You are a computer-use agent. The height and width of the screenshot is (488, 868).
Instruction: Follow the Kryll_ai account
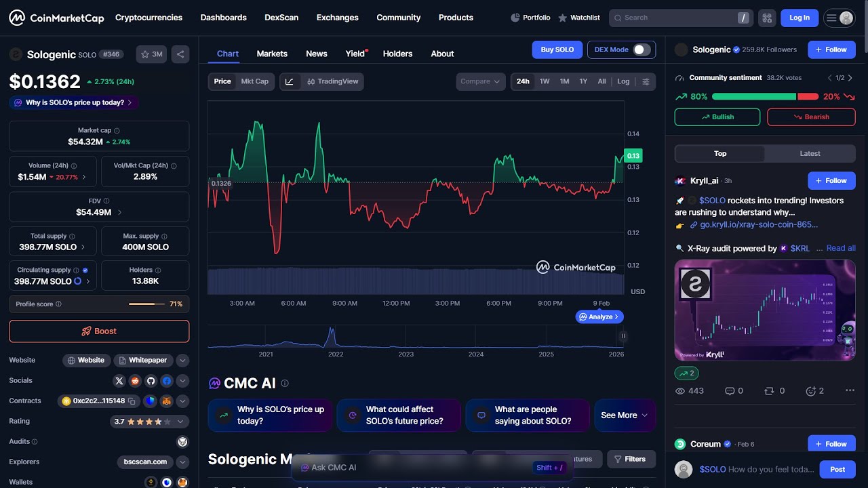tap(831, 181)
